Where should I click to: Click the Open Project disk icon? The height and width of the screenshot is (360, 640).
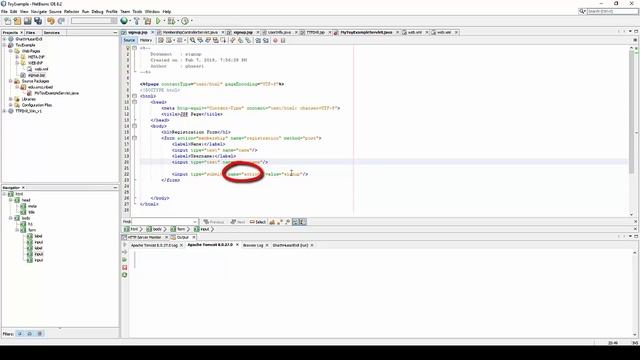(x=28, y=21)
